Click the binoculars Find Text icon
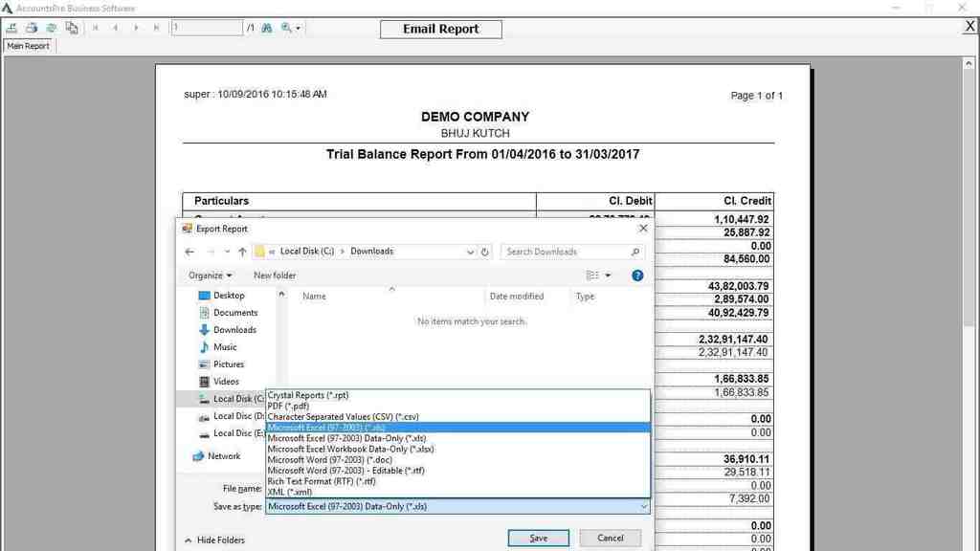 tap(266, 28)
